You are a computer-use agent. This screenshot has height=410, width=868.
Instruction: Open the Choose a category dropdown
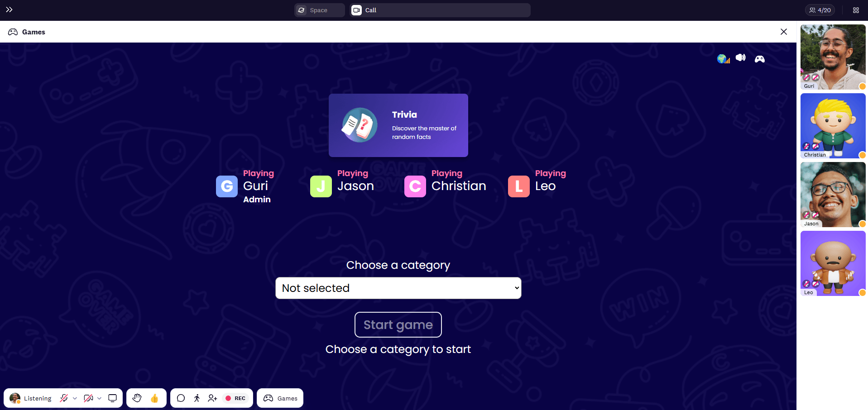398,288
